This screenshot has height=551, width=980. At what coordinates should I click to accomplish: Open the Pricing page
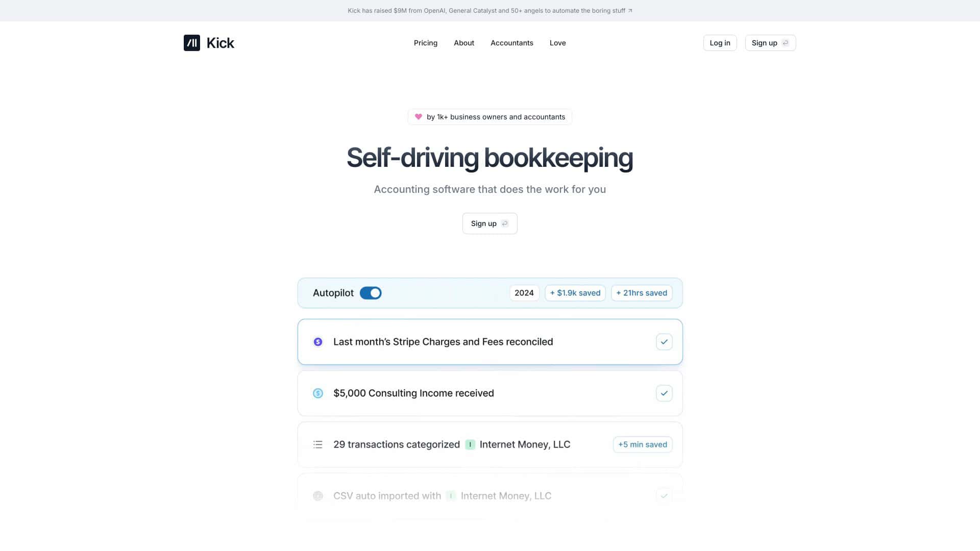[x=425, y=43]
